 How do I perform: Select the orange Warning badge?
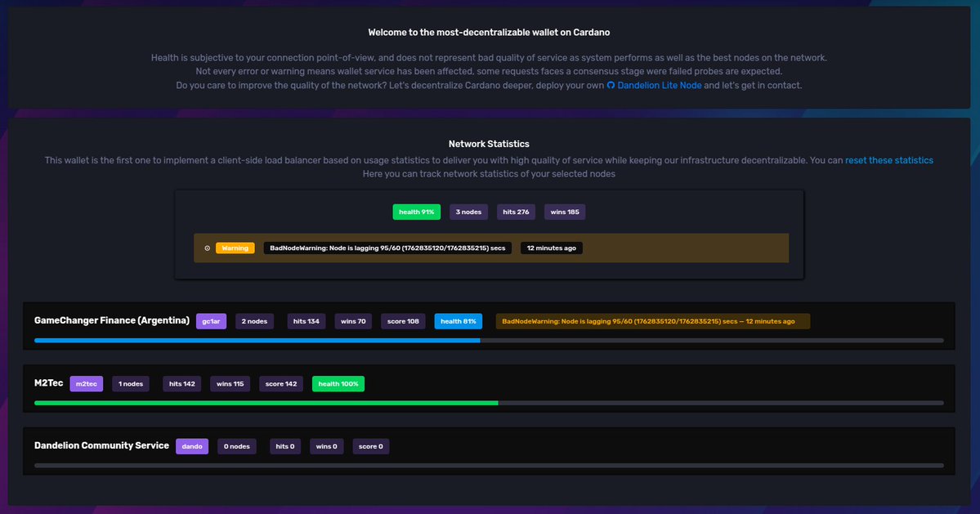tap(234, 248)
